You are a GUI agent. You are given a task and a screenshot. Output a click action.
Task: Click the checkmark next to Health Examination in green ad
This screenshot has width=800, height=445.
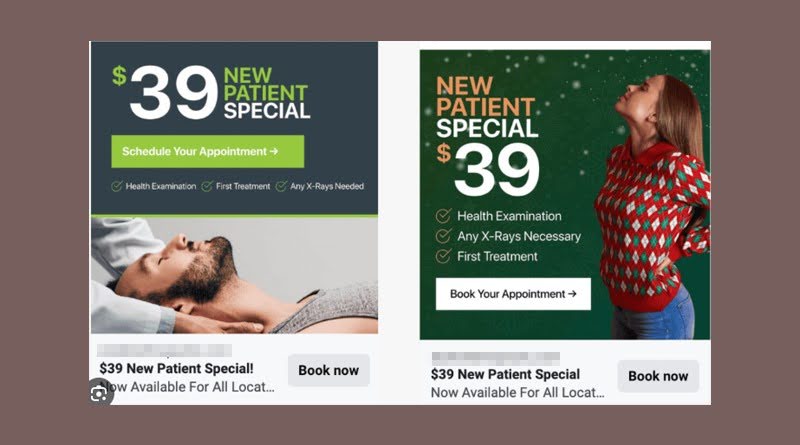point(443,216)
